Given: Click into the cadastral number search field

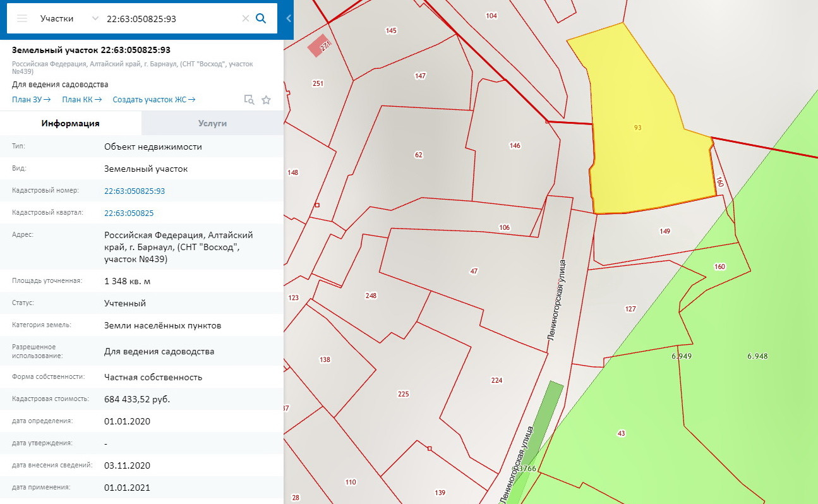Looking at the screenshot, I should 171,18.
